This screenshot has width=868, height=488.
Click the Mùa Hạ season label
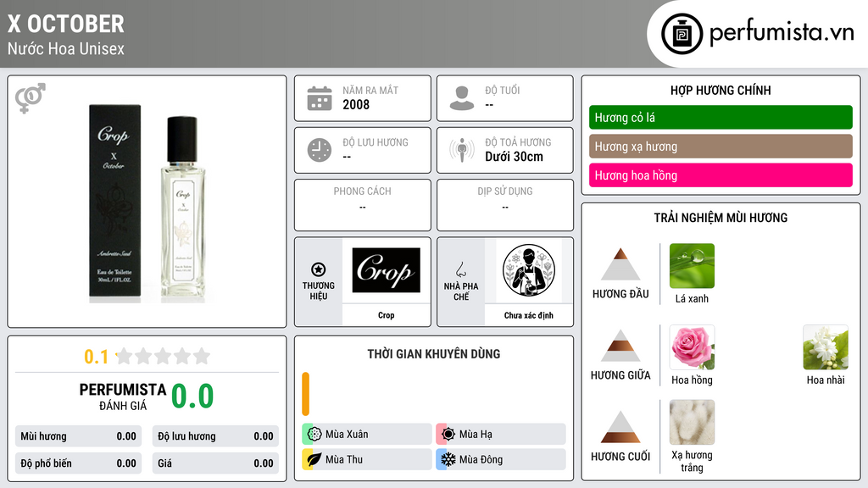[476, 434]
